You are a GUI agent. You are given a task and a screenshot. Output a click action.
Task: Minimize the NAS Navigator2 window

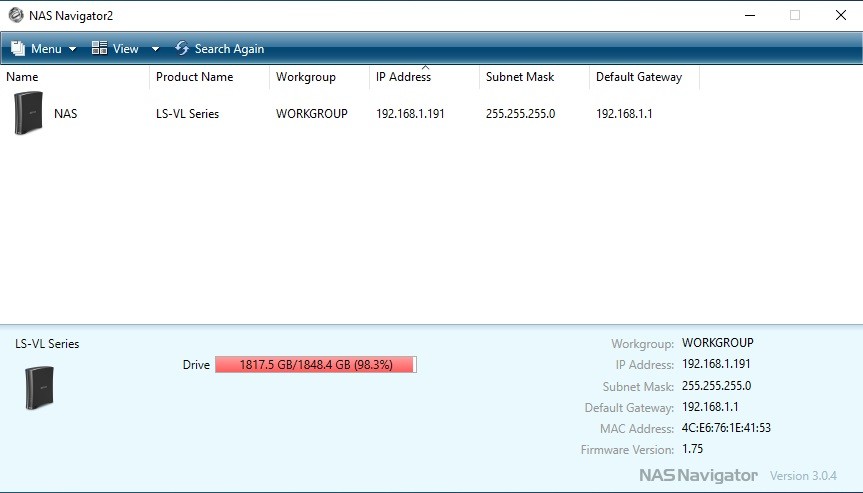pyautogui.click(x=750, y=15)
